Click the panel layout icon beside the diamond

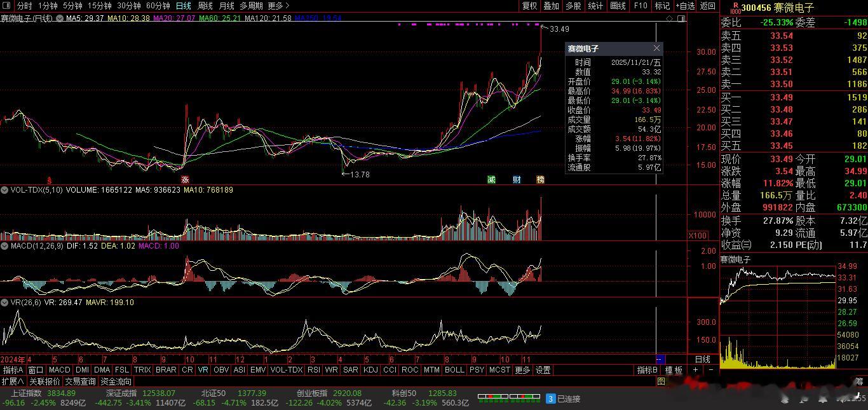pyautogui.click(x=682, y=18)
